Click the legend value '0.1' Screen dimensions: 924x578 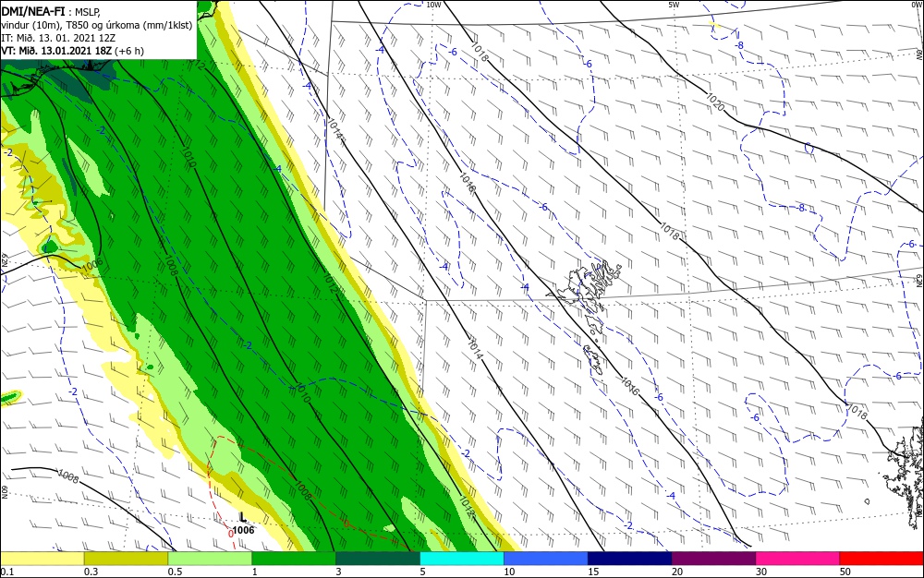tap(7, 572)
